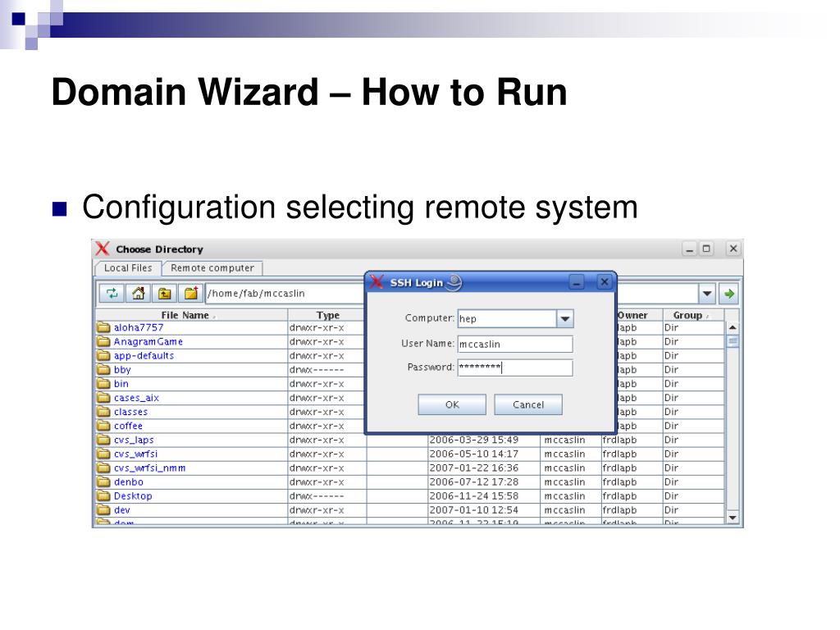Click folder icon beside bin
Viewport: 840px width, 630px height.
click(103, 384)
